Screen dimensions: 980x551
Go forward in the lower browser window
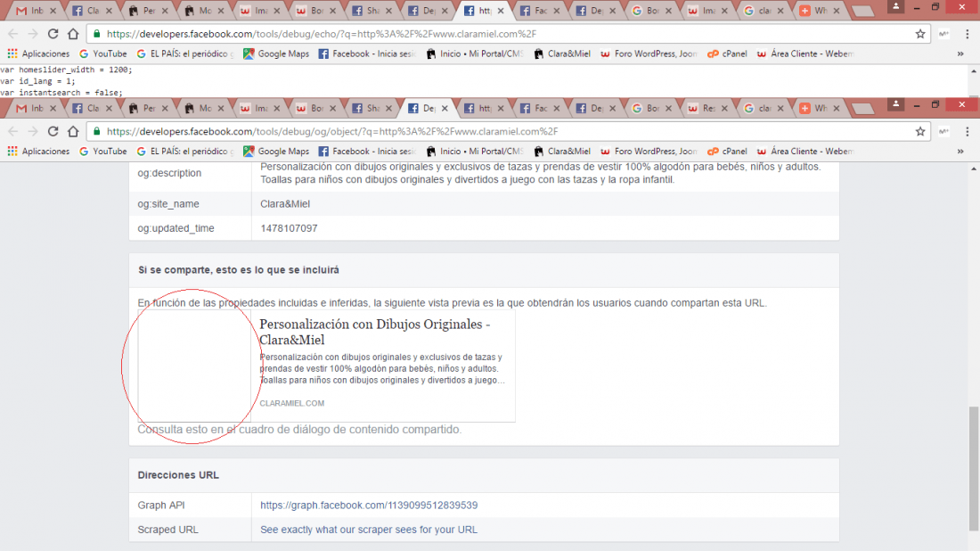33,131
